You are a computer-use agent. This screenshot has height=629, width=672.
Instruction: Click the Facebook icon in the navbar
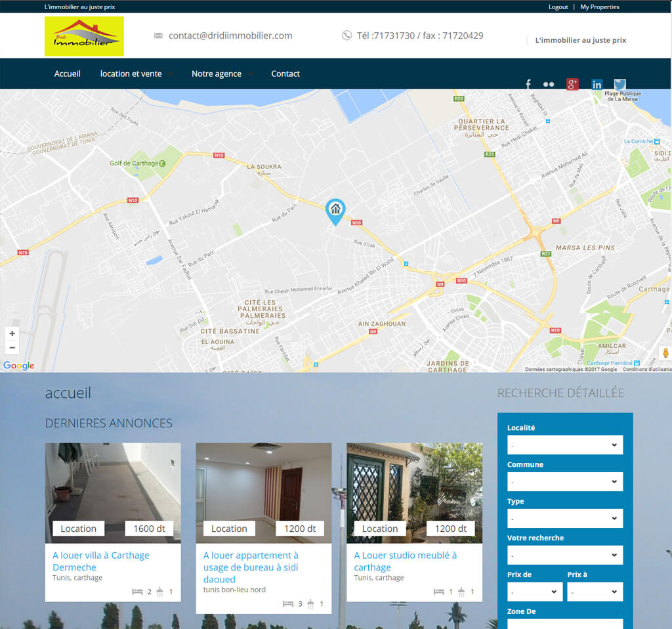click(x=528, y=84)
